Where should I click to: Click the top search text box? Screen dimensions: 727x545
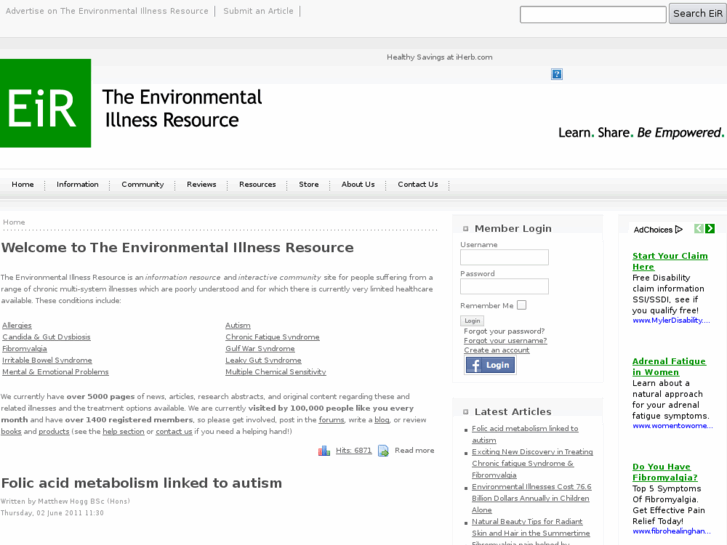[593, 14]
